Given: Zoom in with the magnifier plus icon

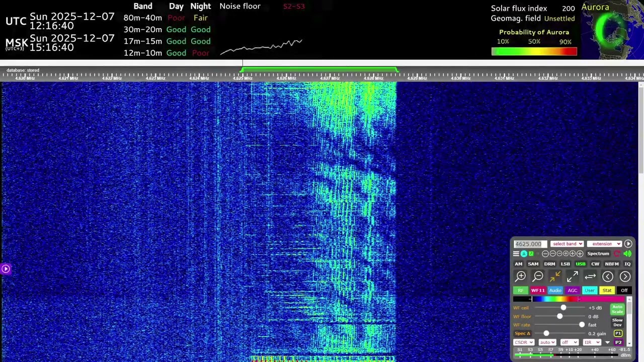Looking at the screenshot, I should [521, 277].
